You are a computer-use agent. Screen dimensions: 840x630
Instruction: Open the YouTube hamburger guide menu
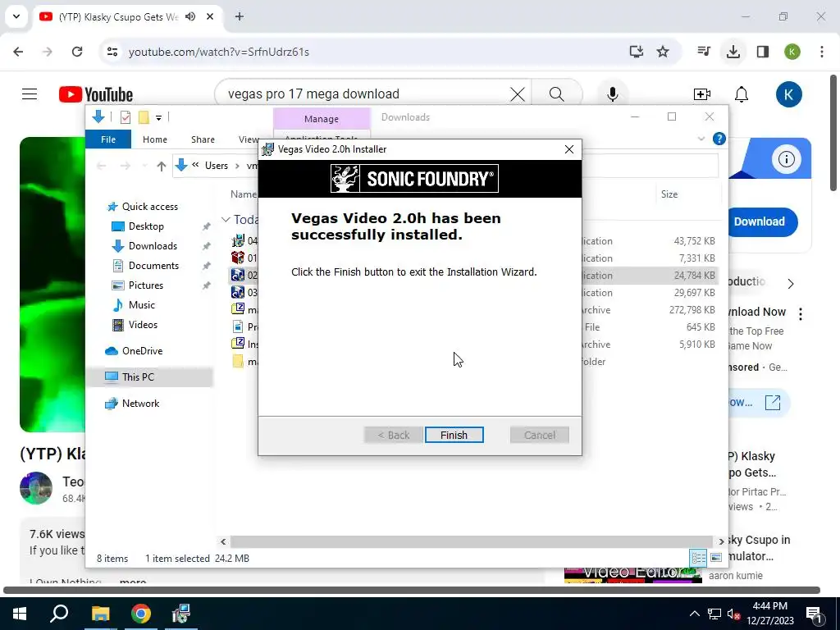coord(30,94)
